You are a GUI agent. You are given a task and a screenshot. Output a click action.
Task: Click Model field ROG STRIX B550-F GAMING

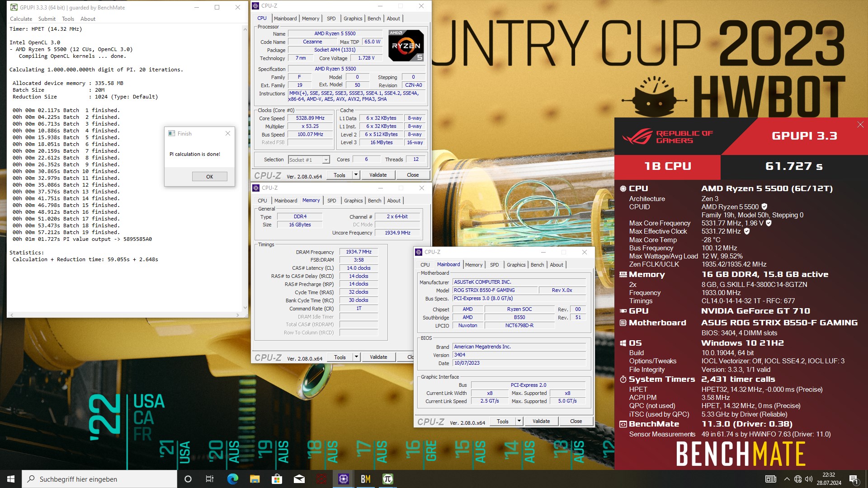click(x=495, y=290)
